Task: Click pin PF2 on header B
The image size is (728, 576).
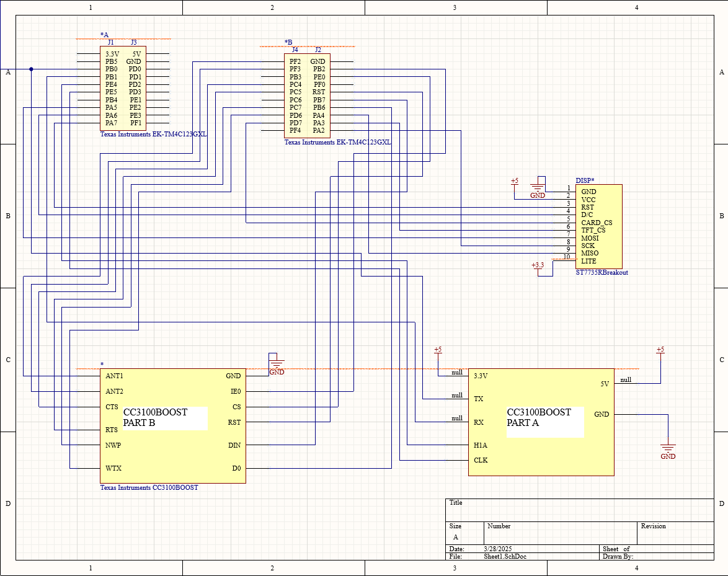Action: 295,61
